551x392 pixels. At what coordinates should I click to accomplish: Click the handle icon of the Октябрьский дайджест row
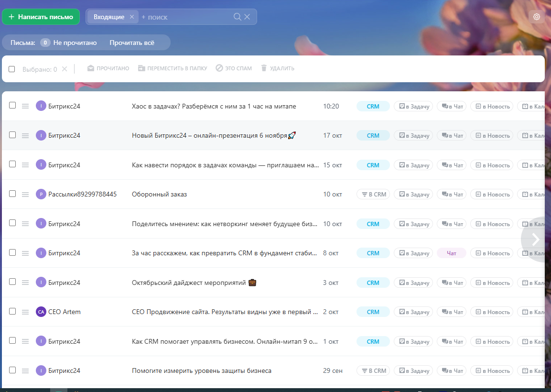[25, 283]
